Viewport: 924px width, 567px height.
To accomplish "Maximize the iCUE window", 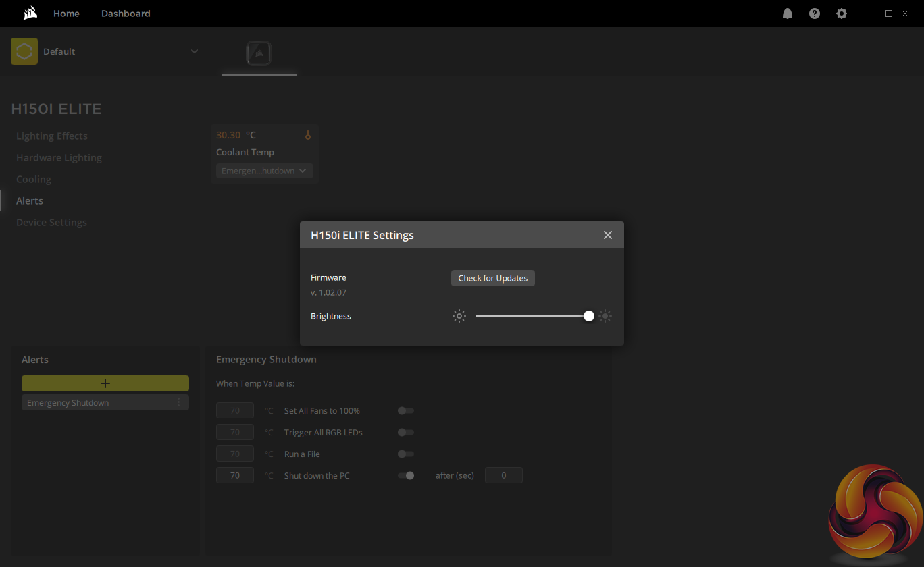I will pos(889,13).
